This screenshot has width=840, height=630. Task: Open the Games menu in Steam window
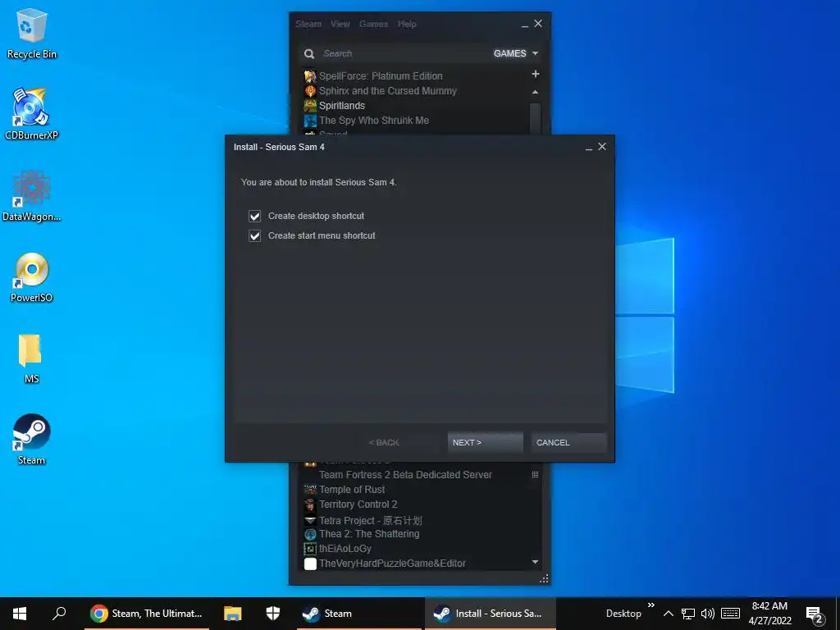pyautogui.click(x=373, y=24)
